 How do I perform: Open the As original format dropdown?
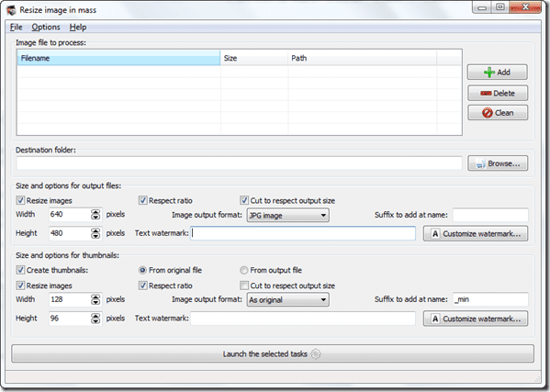pos(287,300)
